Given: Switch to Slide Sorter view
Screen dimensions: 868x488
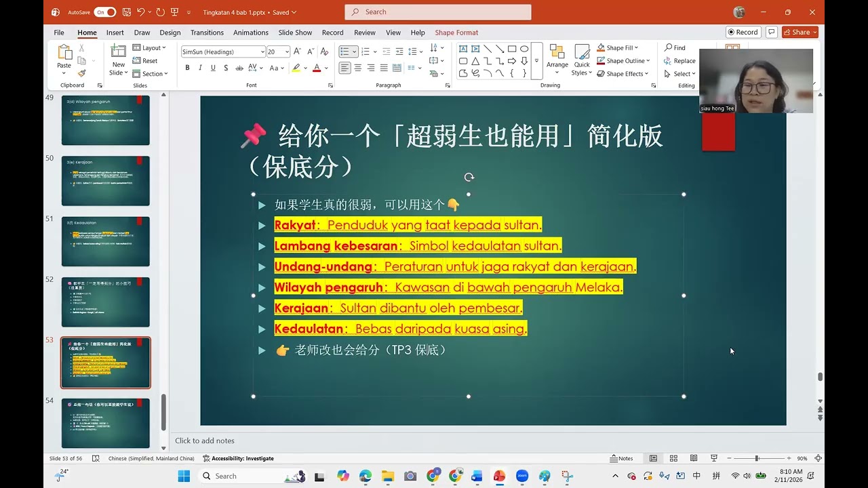Looking at the screenshot, I should coord(673,458).
